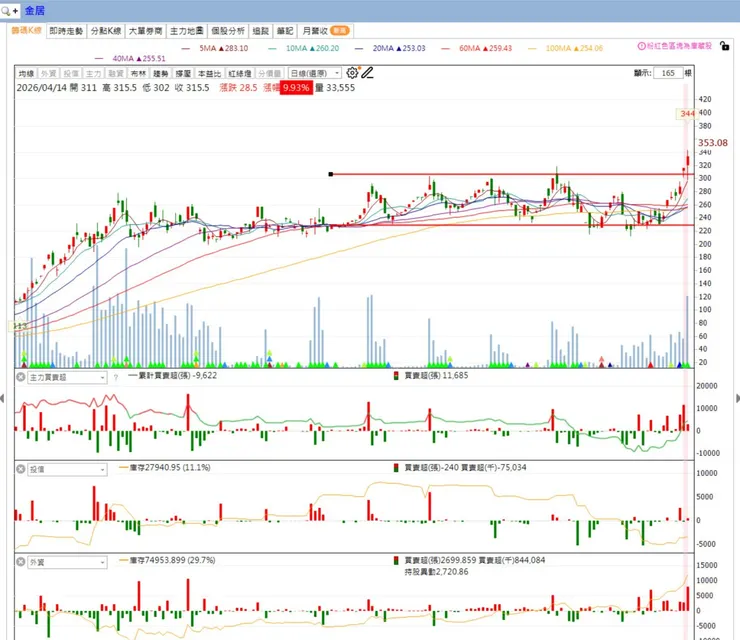Click the 10MA 260.20 legend label

(312, 48)
